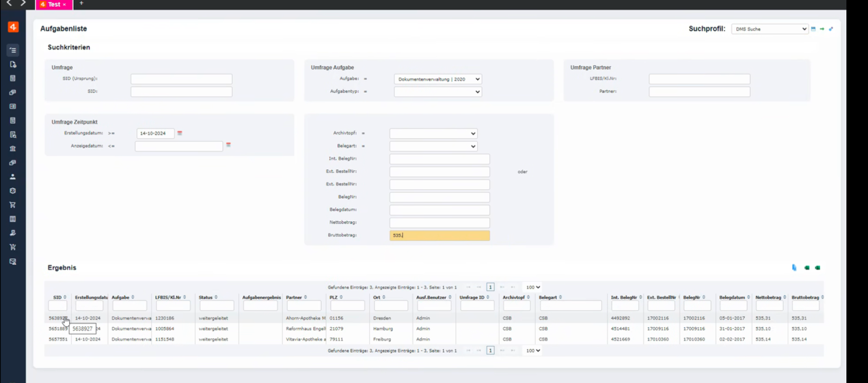Viewport: 868px width, 383px height.
Task: Expand the Suchprofil dropdown
Action: [770, 29]
